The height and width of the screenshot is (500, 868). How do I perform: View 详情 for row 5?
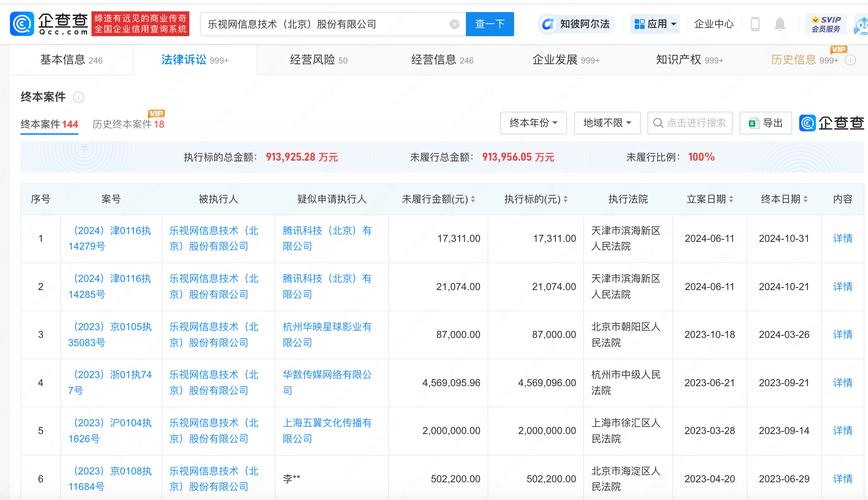click(843, 431)
